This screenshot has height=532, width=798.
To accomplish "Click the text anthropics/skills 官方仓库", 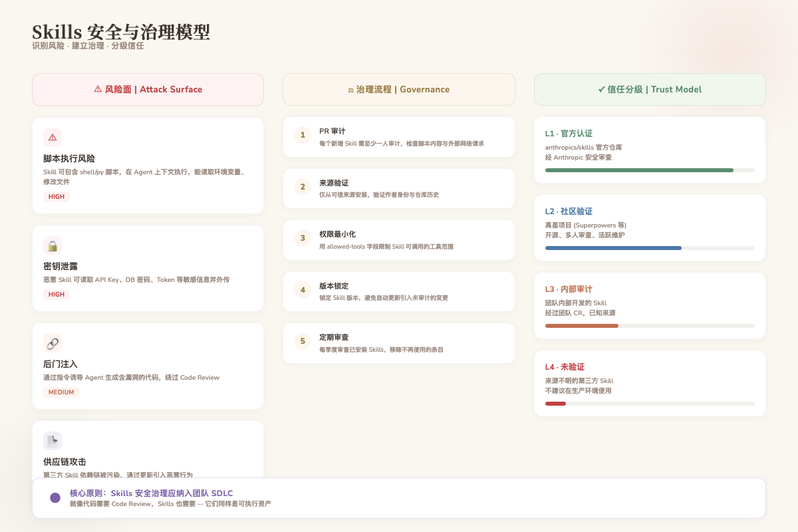I will [x=584, y=147].
